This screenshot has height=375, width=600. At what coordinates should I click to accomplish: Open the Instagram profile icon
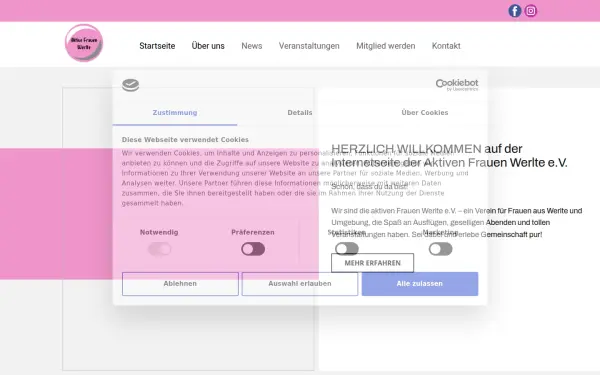click(530, 11)
